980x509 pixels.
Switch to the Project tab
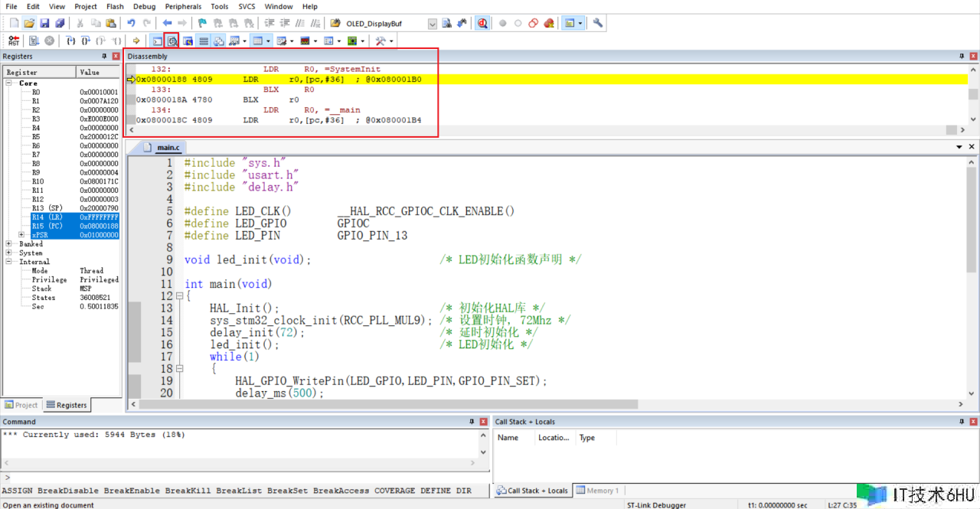[x=21, y=405]
